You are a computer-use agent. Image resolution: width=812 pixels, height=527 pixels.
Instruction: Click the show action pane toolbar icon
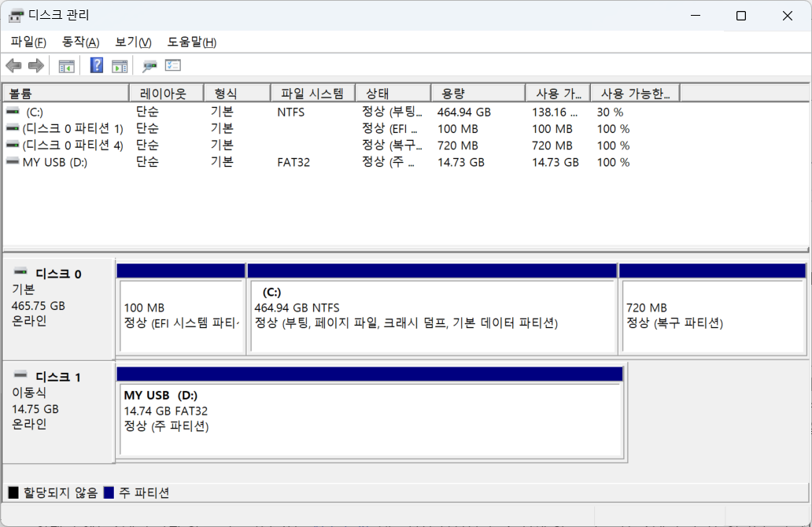[x=120, y=65]
